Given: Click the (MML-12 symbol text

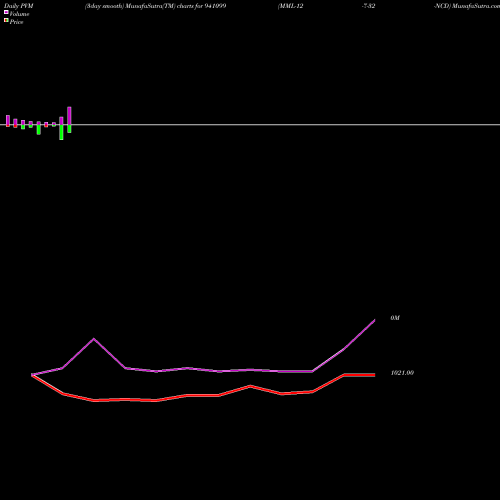Looking at the screenshot, I should coord(291,6).
